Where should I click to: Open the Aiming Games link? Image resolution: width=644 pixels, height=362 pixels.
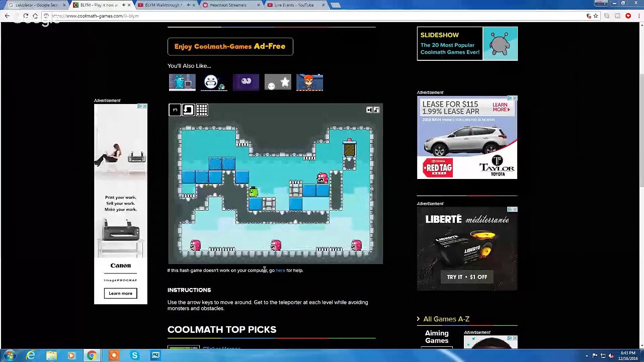coord(437,337)
